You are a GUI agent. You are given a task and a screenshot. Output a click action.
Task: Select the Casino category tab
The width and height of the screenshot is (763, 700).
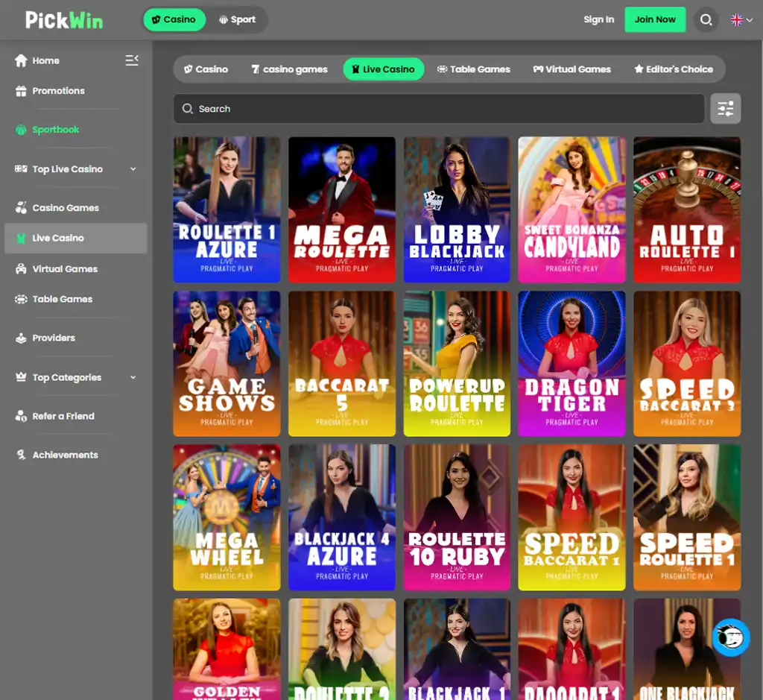[206, 69]
